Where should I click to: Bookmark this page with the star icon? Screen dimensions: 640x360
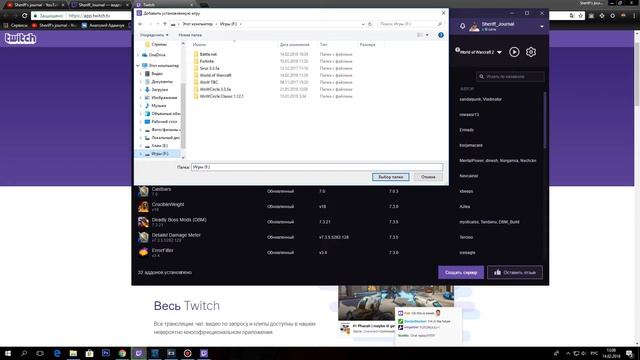(x=581, y=16)
